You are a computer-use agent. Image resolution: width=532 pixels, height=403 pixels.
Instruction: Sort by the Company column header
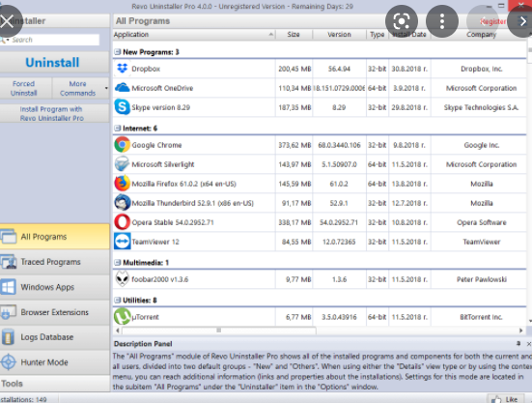pyautogui.click(x=481, y=34)
